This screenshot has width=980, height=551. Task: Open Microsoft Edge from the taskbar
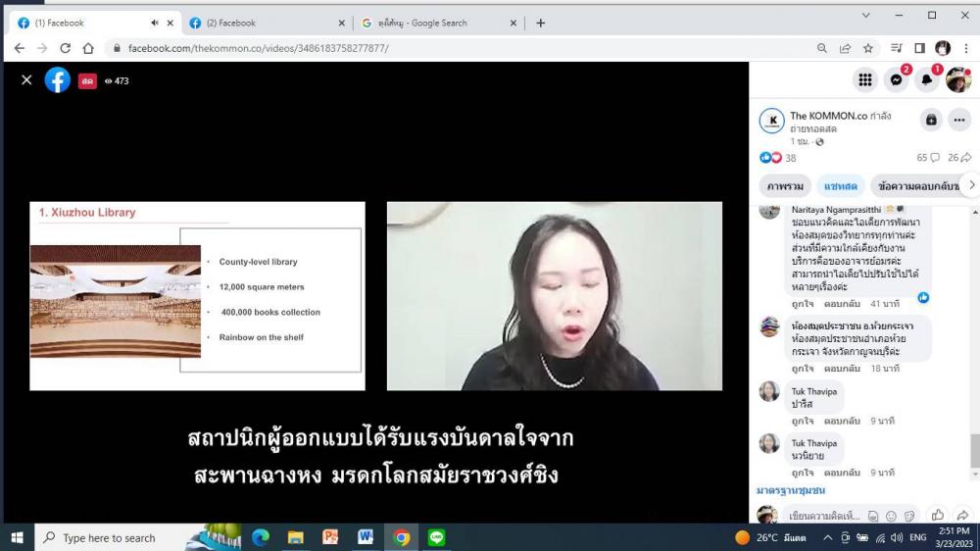tap(261, 537)
